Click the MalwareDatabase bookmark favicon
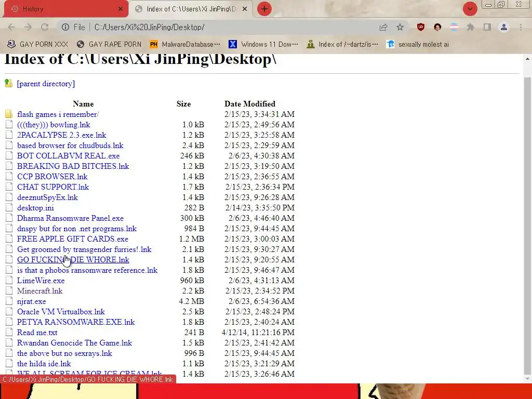Viewport: 532px width, 399px height. click(154, 44)
